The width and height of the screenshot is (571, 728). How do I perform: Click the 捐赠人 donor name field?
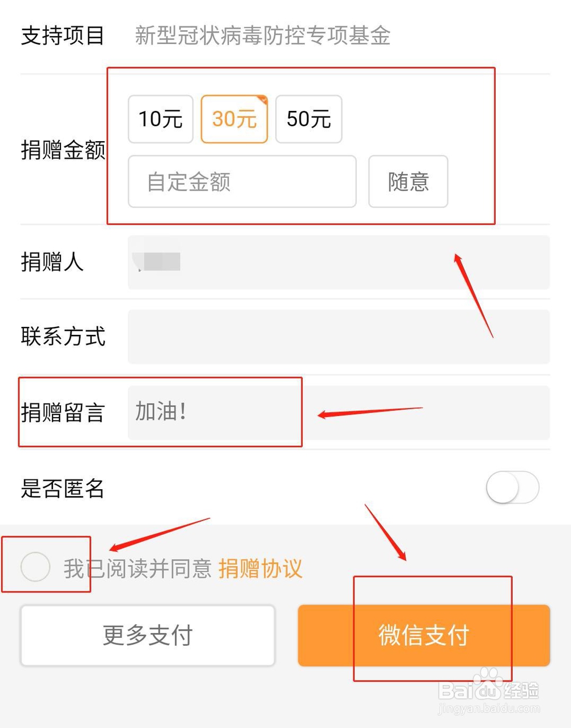click(x=338, y=262)
